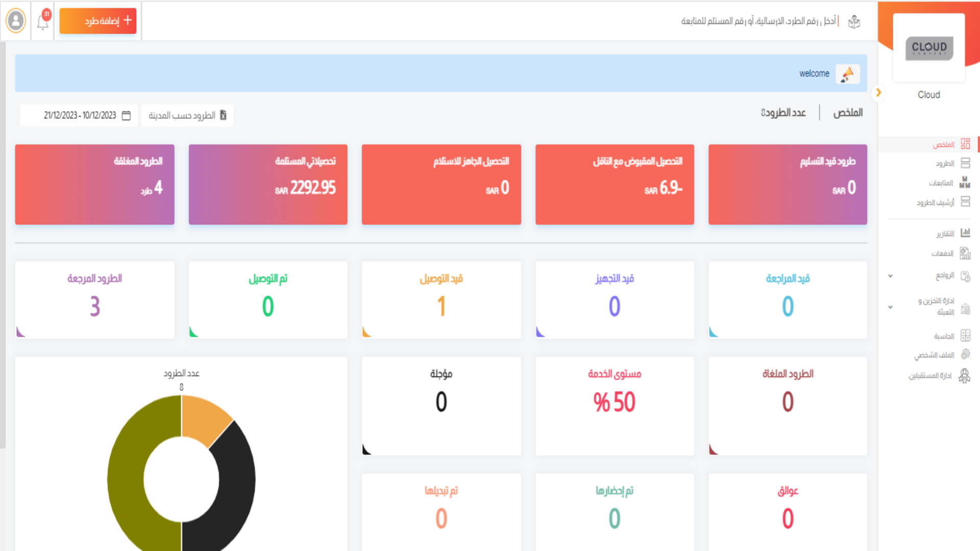Open Recipients management (إدارة المستقبلين) icon
Screen dimensions: 980x551
[x=964, y=375]
